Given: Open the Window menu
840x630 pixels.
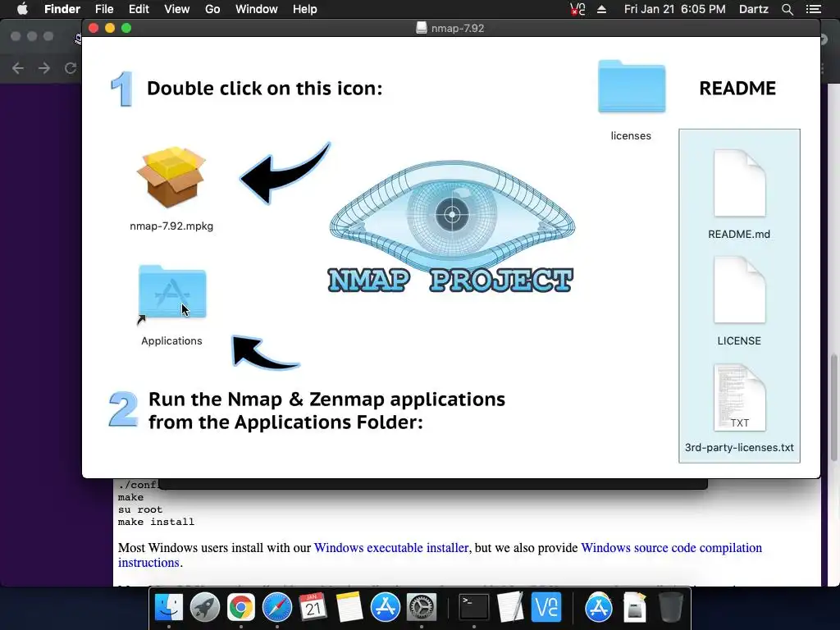Looking at the screenshot, I should pyautogui.click(x=257, y=9).
